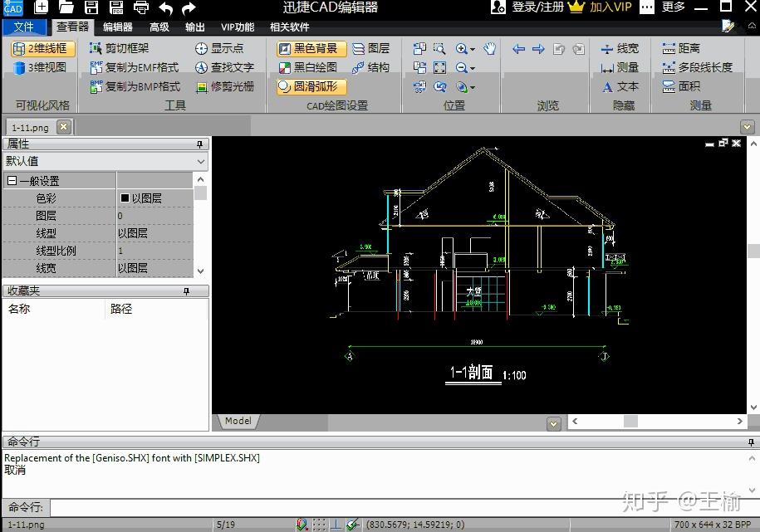The image size is (760, 532).
Task: Click 复制为BMP格式
Action: 135,86
